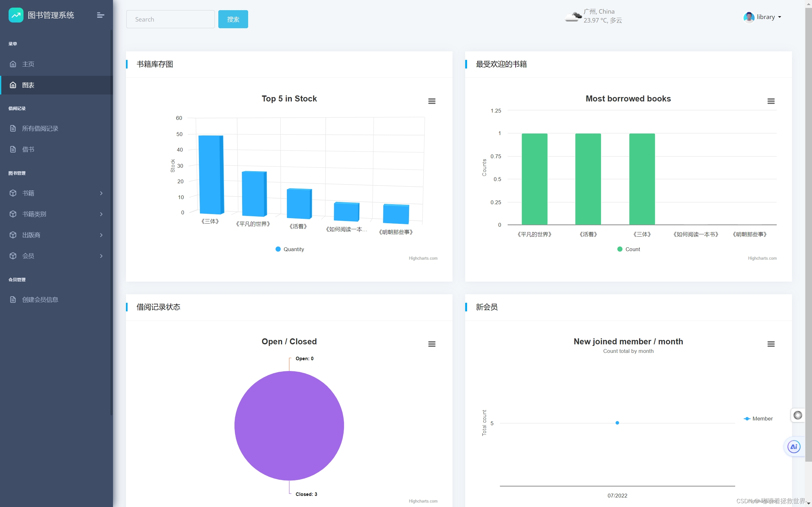Open Top 5 in Stock chart context menu
Image resolution: width=812 pixels, height=507 pixels.
tap(432, 101)
